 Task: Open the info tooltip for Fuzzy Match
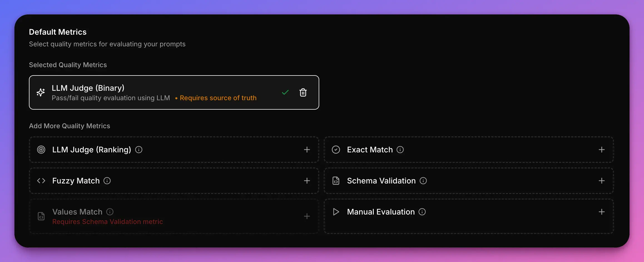107,181
